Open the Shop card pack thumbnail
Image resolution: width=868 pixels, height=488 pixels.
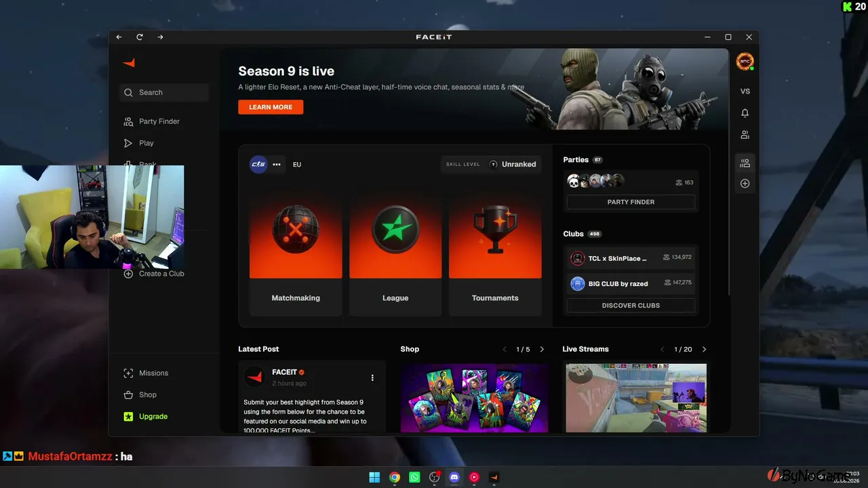click(x=474, y=398)
